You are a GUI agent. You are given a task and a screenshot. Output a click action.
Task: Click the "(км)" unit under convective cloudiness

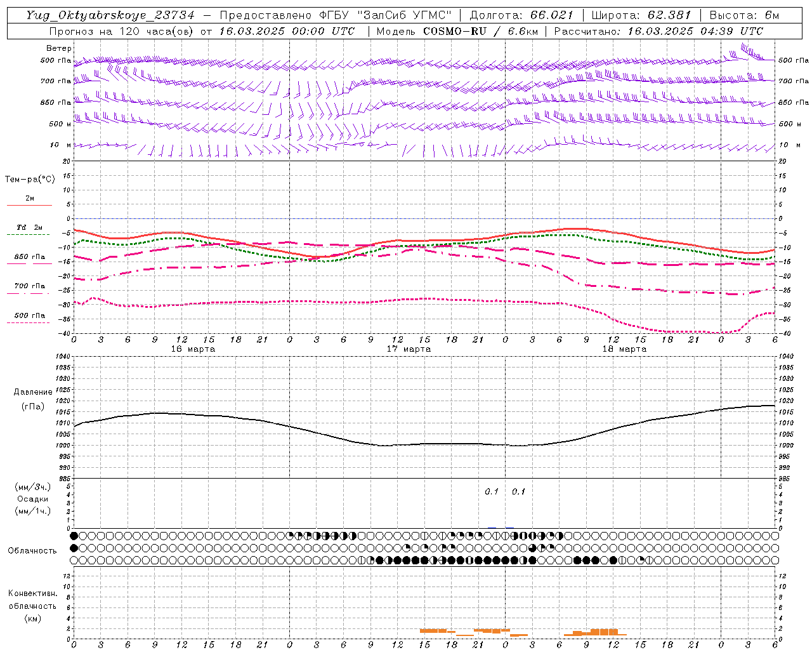(x=33, y=618)
